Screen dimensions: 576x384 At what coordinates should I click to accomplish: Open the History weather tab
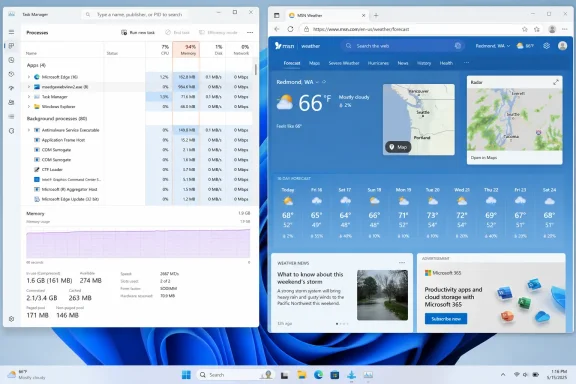424,63
